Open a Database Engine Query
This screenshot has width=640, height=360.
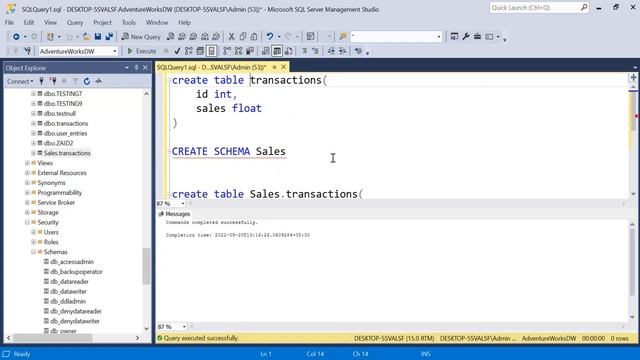tap(171, 37)
